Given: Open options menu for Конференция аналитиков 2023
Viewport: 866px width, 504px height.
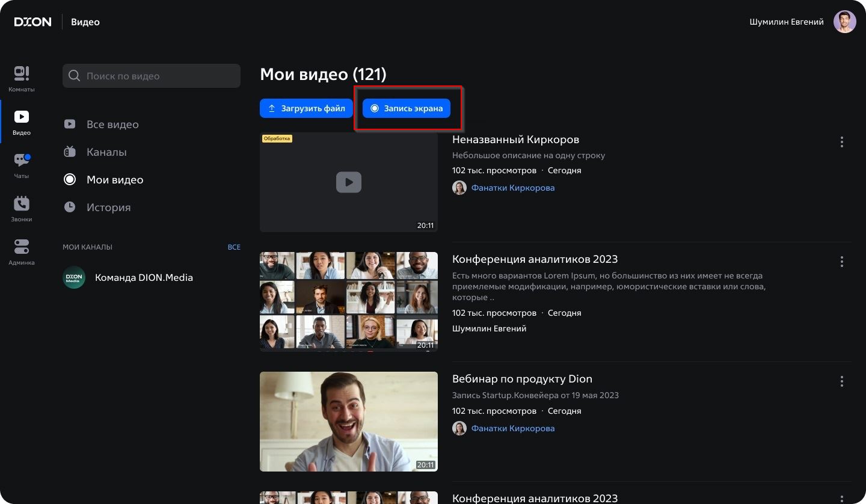Looking at the screenshot, I should 841,262.
